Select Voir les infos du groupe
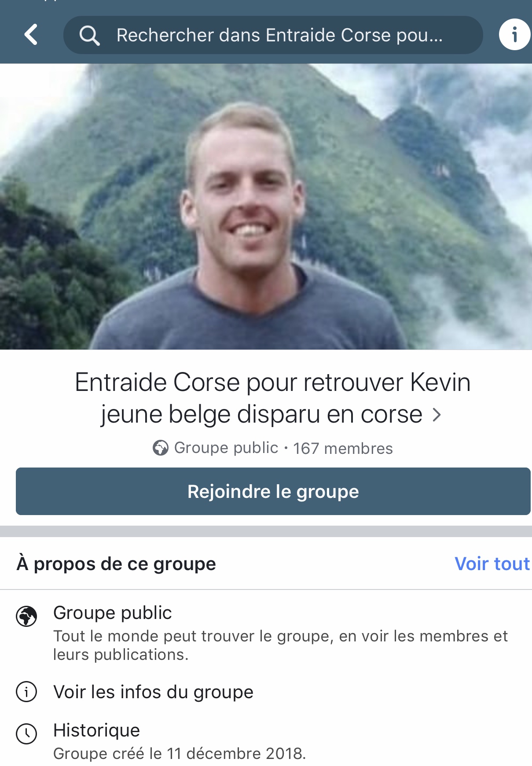Screen dimensions: 532x766 pos(153,692)
